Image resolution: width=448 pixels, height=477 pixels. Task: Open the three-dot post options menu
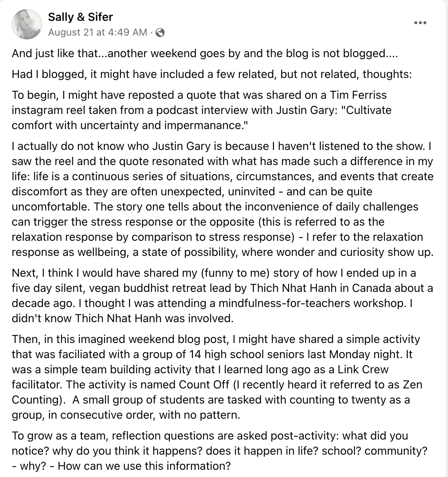420,23
